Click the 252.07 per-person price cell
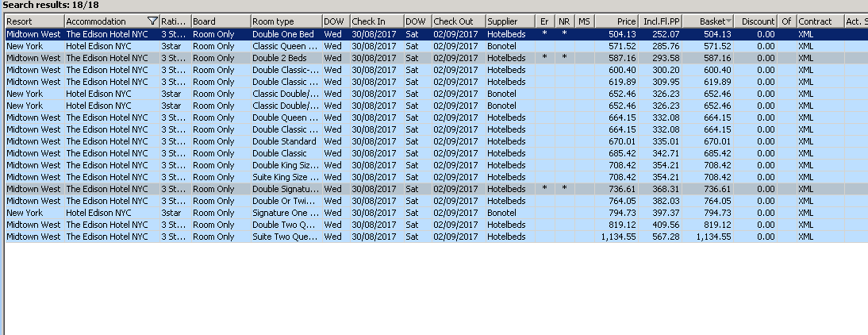 pyautogui.click(x=660, y=34)
